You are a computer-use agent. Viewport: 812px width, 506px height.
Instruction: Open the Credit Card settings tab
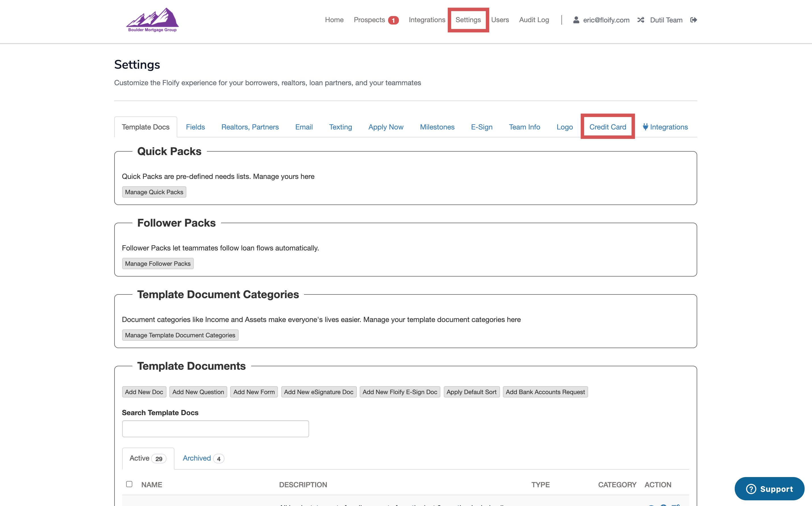(x=607, y=127)
